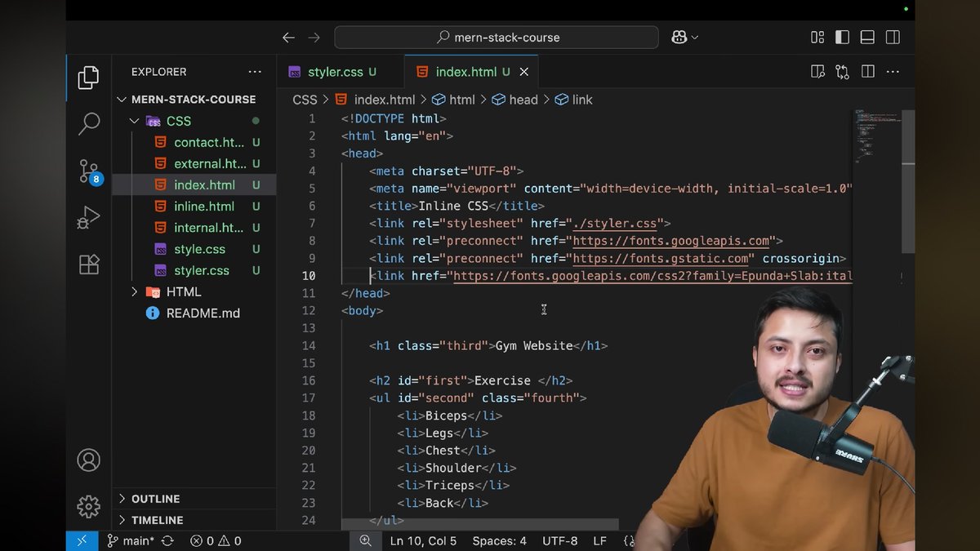This screenshot has height=551, width=980.
Task: Open the Run and Debug view
Action: point(88,217)
